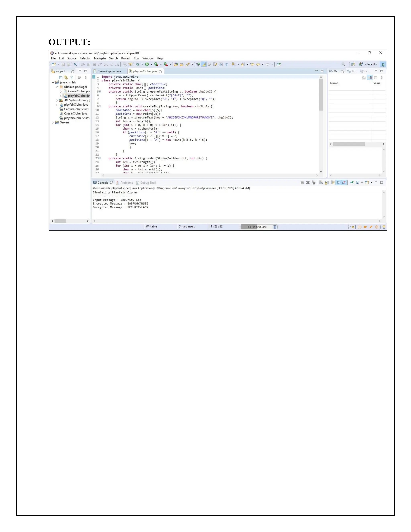
Task: Open the Breakpoints view tab
Action: (x=352, y=71)
